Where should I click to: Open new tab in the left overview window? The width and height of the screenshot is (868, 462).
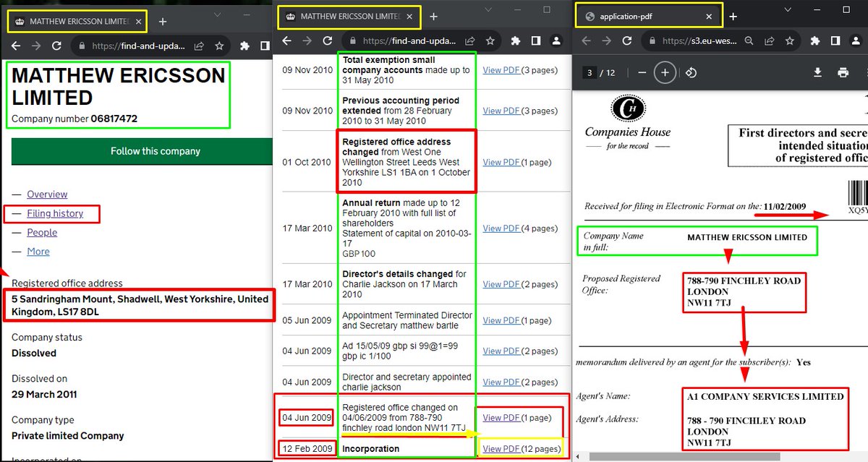coord(163,22)
